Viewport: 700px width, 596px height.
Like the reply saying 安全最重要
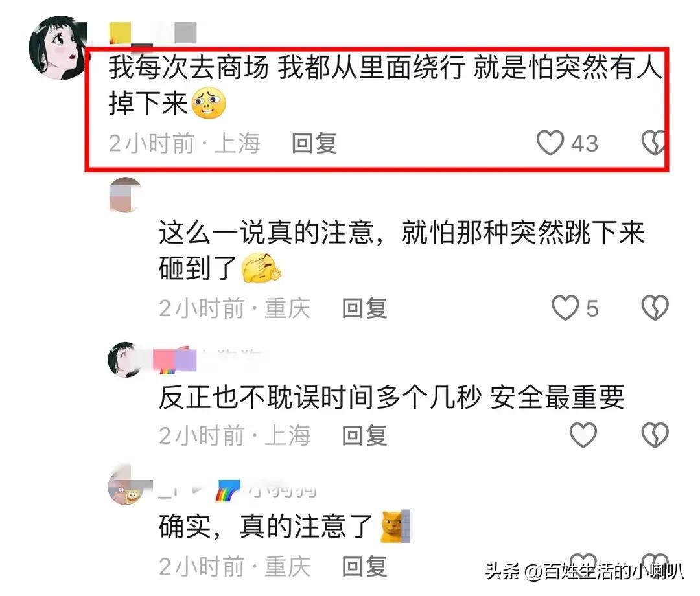583,435
